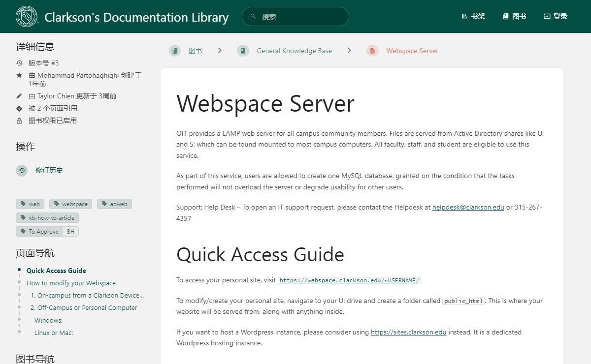Click the Quick Access Guide heading

coord(260,254)
